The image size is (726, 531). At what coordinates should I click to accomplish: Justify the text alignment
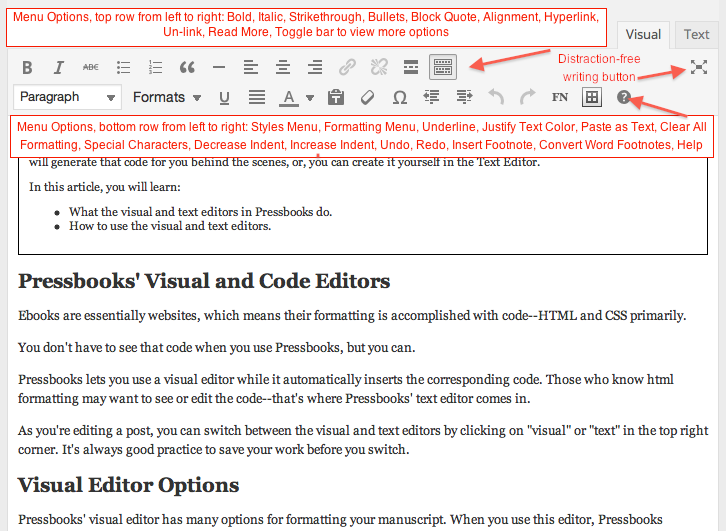(257, 97)
